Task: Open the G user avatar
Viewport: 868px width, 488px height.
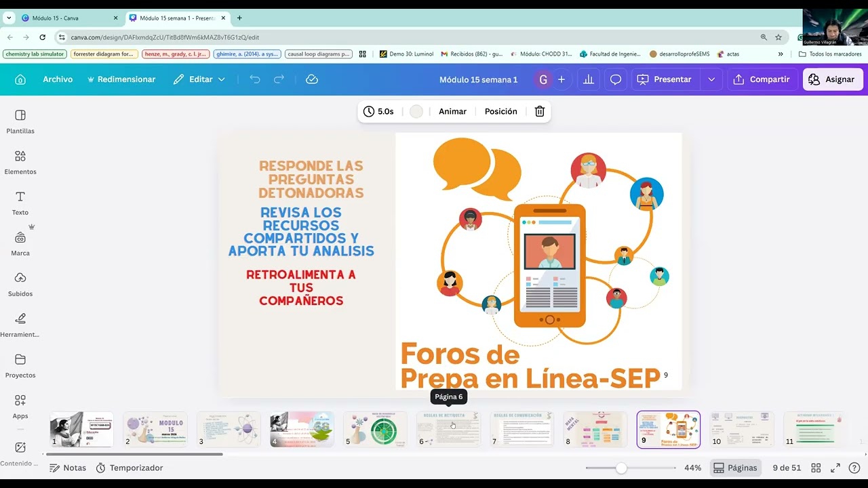Action: 542,79
